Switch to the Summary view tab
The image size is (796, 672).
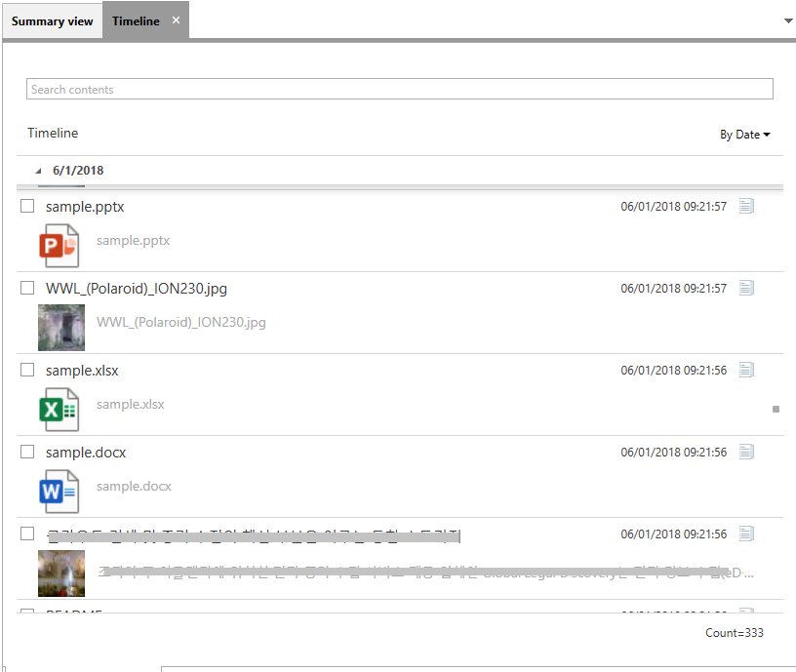53,21
